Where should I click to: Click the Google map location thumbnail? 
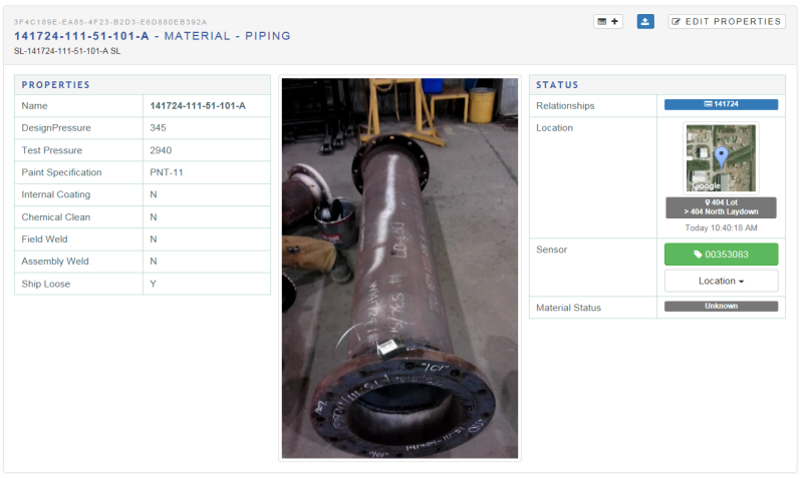[721, 158]
